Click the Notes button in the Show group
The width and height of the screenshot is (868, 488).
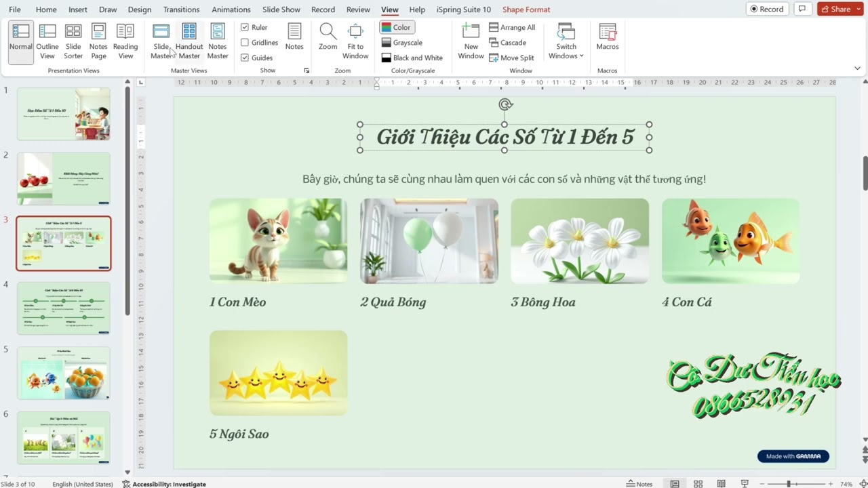coord(294,37)
